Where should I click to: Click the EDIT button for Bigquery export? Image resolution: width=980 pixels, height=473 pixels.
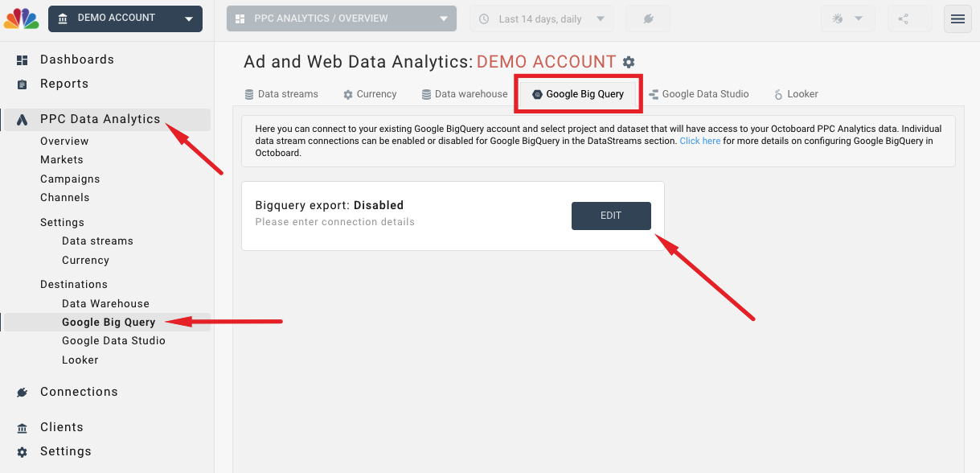click(x=611, y=216)
